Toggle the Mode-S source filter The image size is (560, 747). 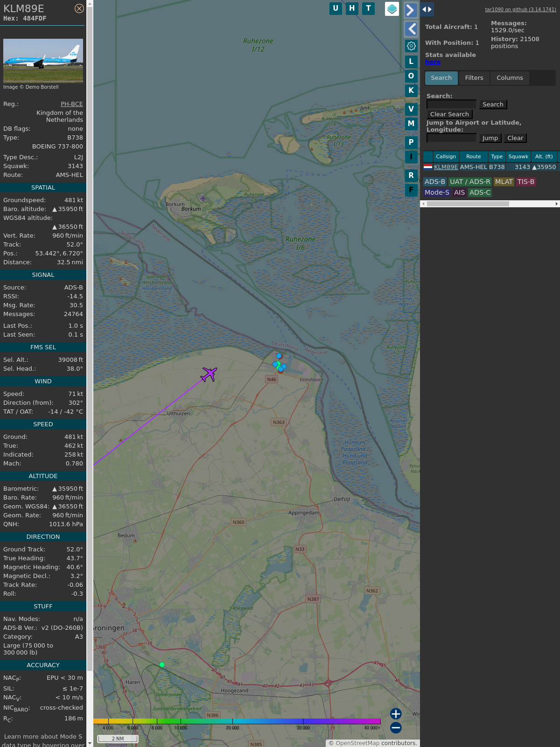tap(437, 192)
